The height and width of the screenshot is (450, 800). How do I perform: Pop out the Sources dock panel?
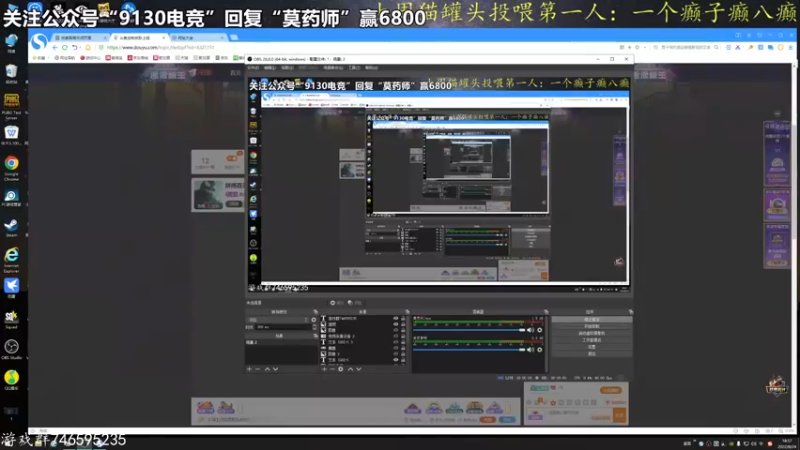pos(407,312)
